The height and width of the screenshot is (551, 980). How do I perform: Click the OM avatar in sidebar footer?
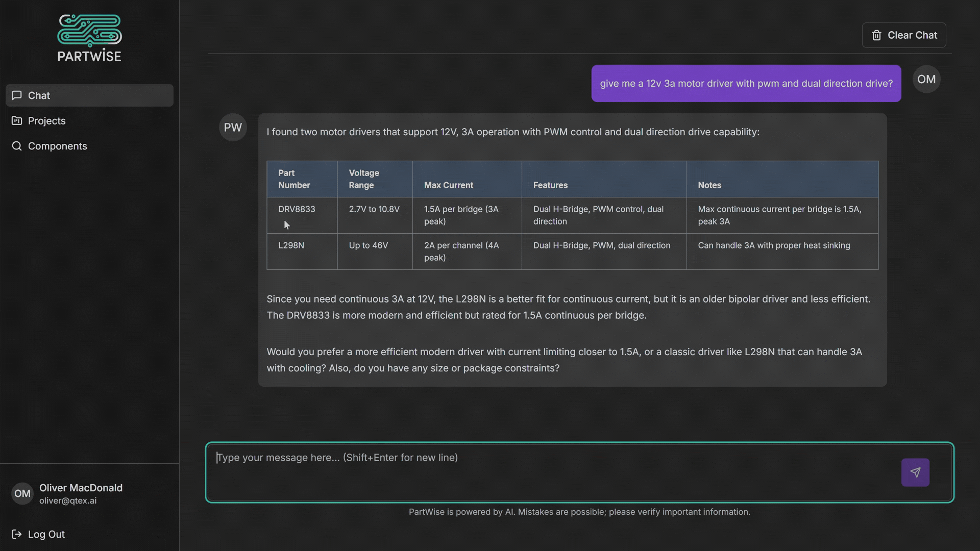click(22, 493)
